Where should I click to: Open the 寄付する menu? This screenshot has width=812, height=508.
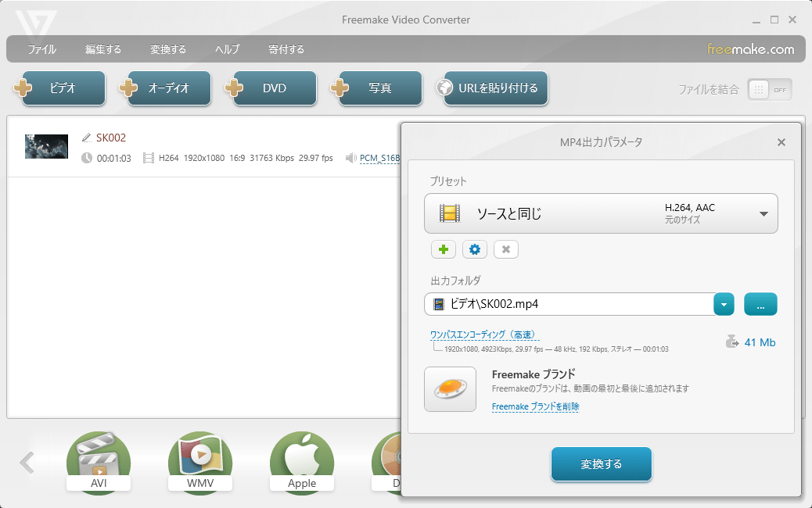[x=286, y=49]
